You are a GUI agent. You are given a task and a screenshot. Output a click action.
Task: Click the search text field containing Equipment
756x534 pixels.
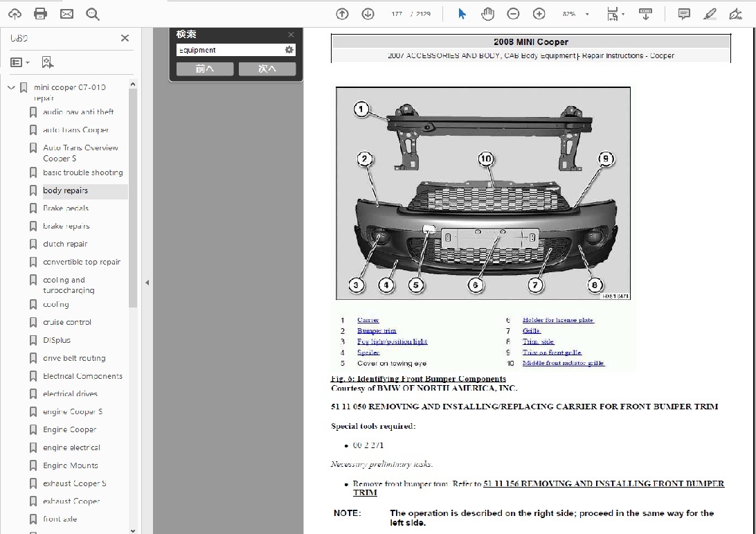click(230, 50)
